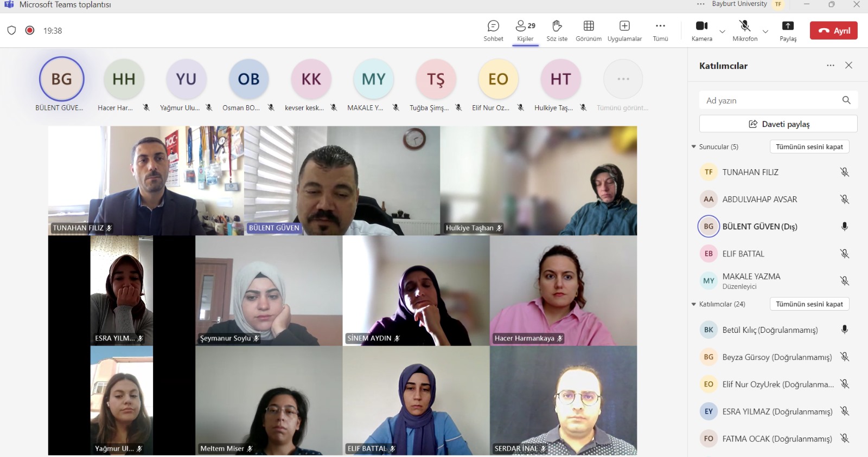Toggle TUNAHAN FILIZ microphone icon
The height and width of the screenshot is (457, 868).
[844, 172]
